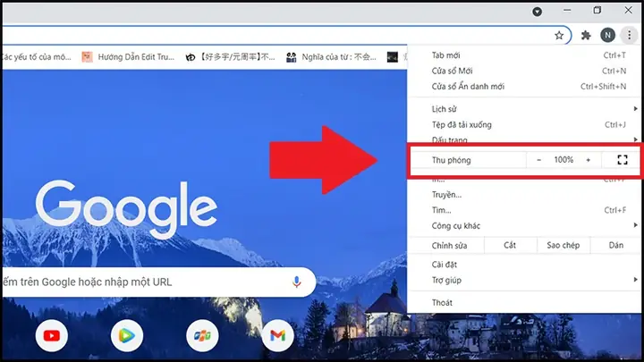Open 'Tệp đã tải xuống'
The height and width of the screenshot is (362, 644).
coord(524,124)
